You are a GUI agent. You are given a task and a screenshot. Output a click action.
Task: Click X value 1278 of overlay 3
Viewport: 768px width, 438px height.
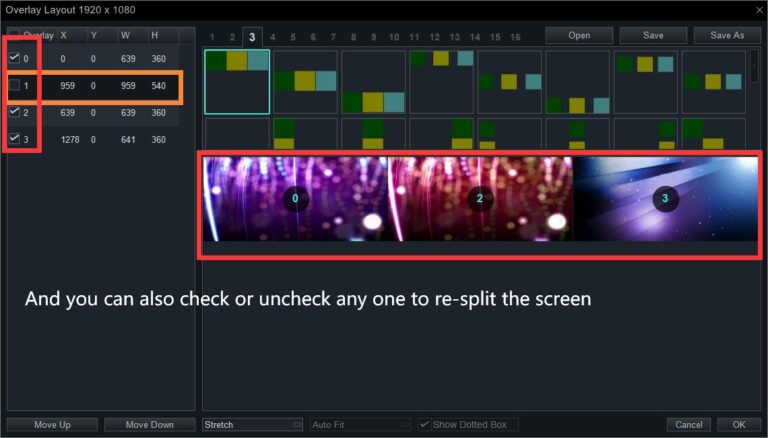pos(70,140)
